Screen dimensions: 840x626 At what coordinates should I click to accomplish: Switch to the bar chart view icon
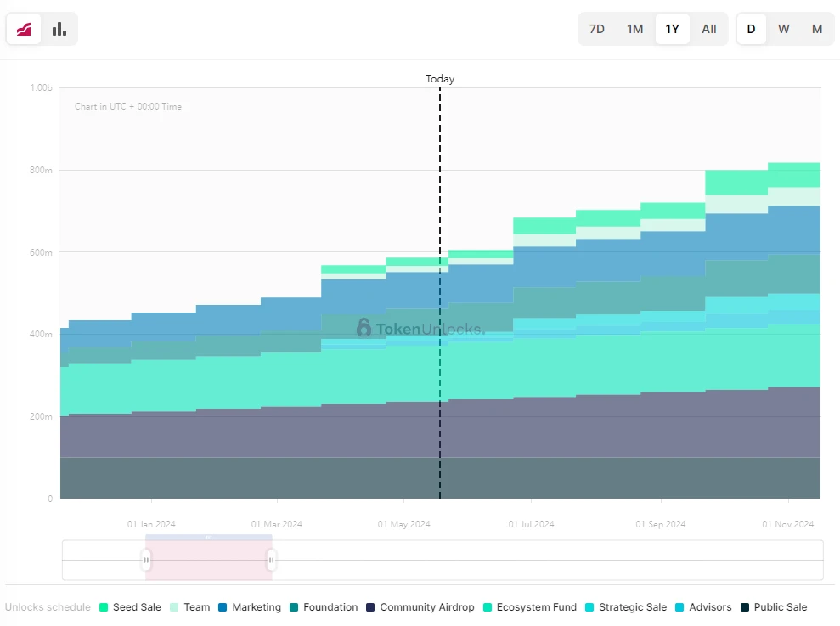pos(59,30)
